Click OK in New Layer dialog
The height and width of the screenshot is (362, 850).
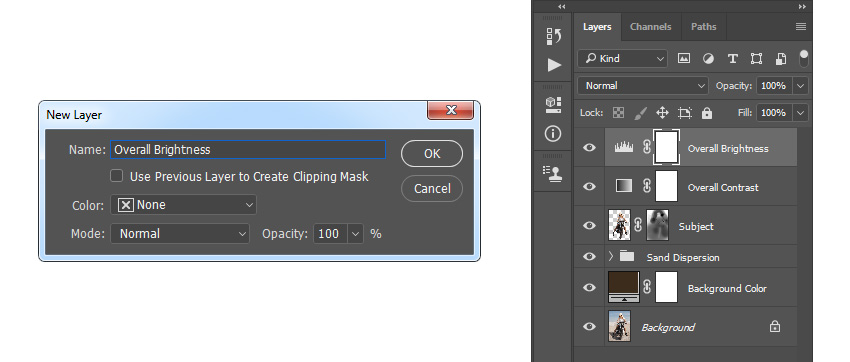pos(432,153)
